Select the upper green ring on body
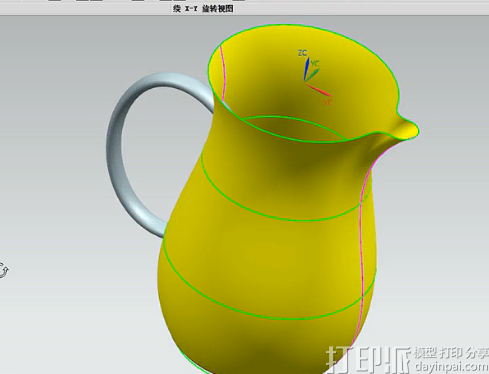The image size is (489, 374). pyautogui.click(x=283, y=218)
